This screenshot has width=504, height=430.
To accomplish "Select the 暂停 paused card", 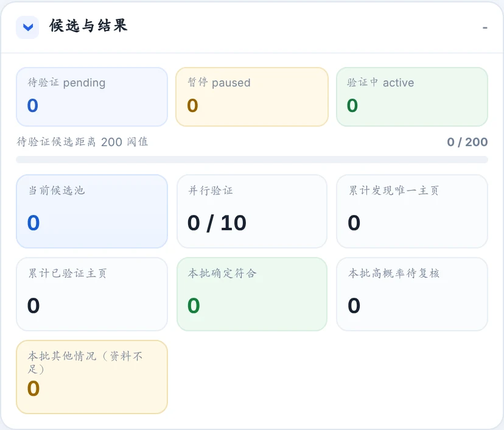I will 252,97.
